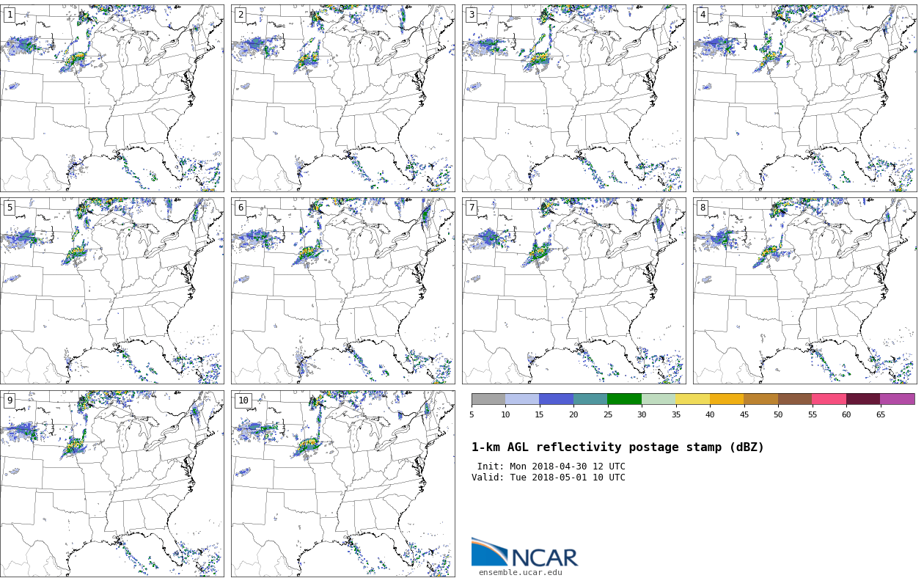Choose the purple swatch above 65 dBZ
The width and height of the screenshot is (924, 578).
897,399
